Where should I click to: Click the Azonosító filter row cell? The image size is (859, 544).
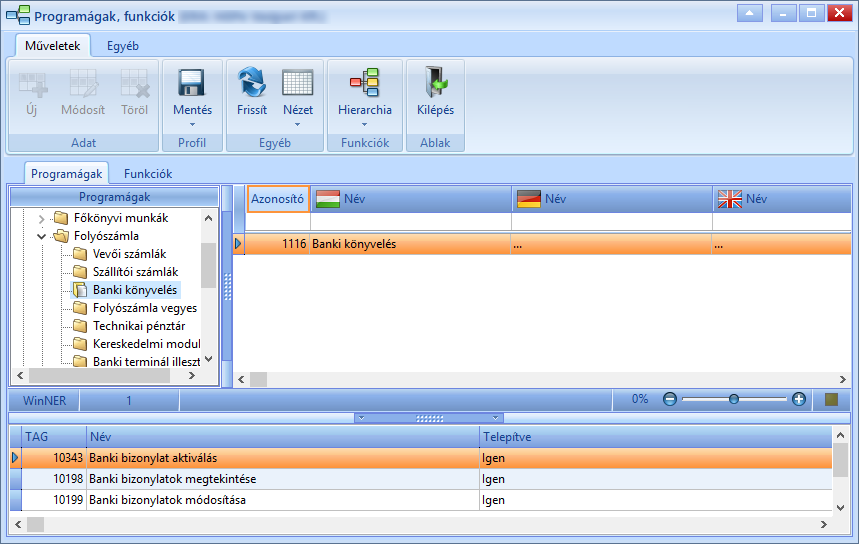[x=278, y=221]
